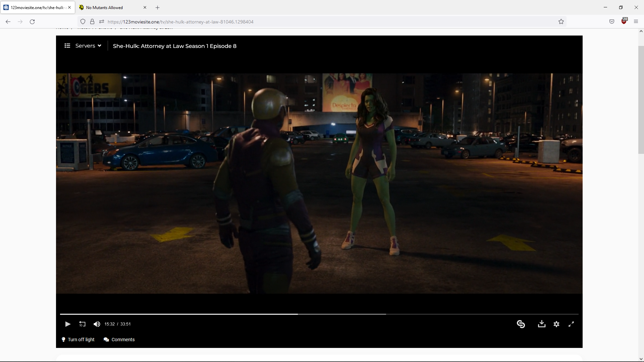Click the 15:32 / 33:51 time display

[x=117, y=324]
